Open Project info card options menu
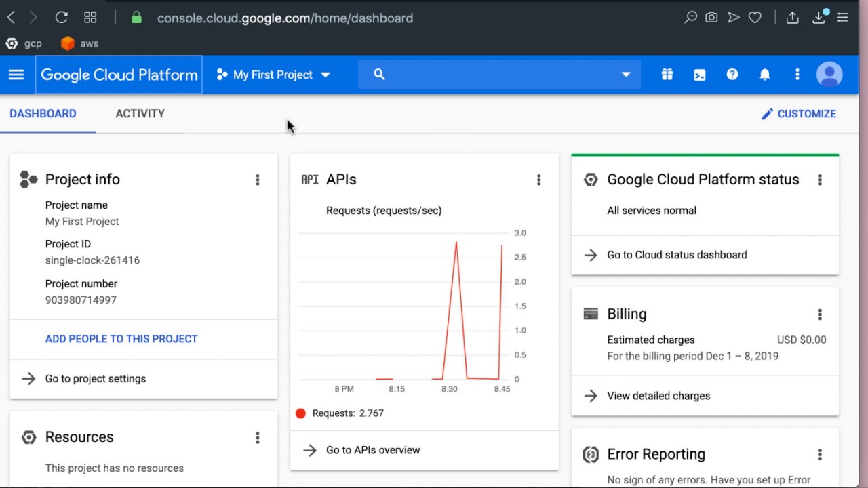The width and height of the screenshot is (868, 488). (257, 180)
